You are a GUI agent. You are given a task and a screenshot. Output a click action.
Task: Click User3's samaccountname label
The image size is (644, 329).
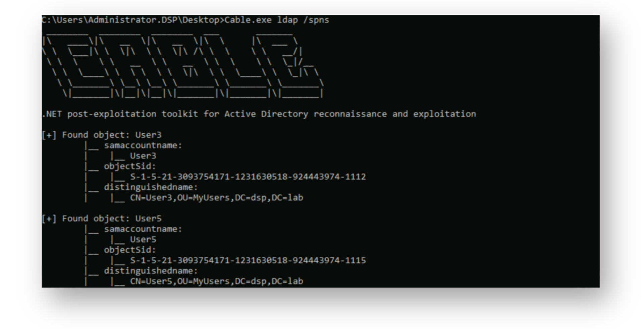click(x=143, y=145)
